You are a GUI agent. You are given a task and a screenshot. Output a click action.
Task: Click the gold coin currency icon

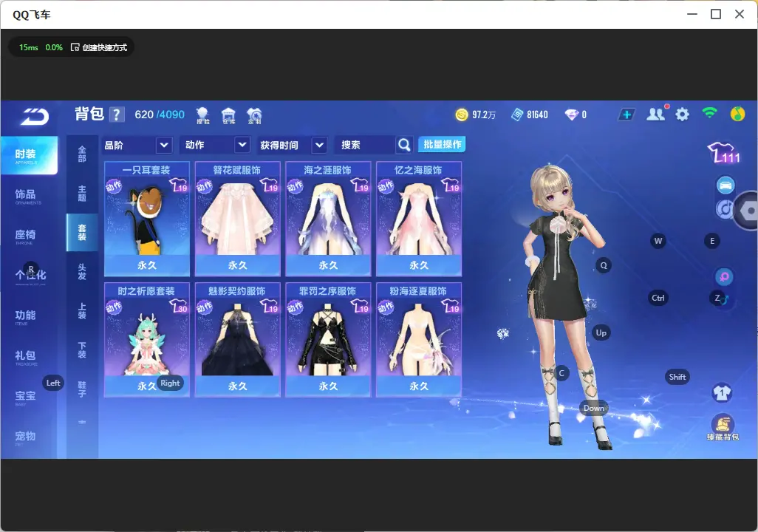pos(462,115)
